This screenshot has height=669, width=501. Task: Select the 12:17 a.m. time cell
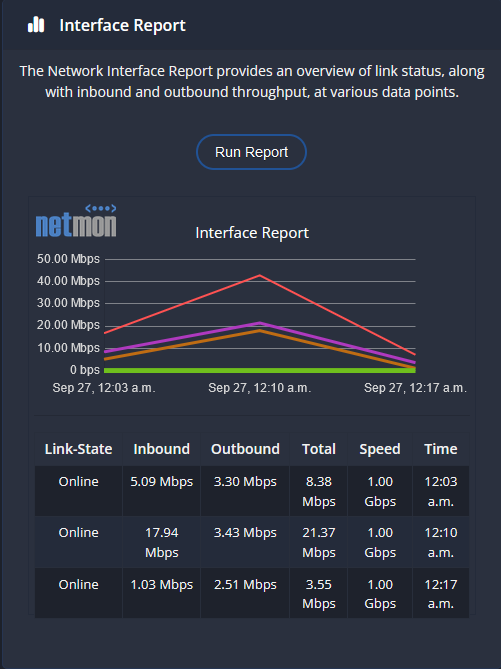pyautogui.click(x=440, y=593)
